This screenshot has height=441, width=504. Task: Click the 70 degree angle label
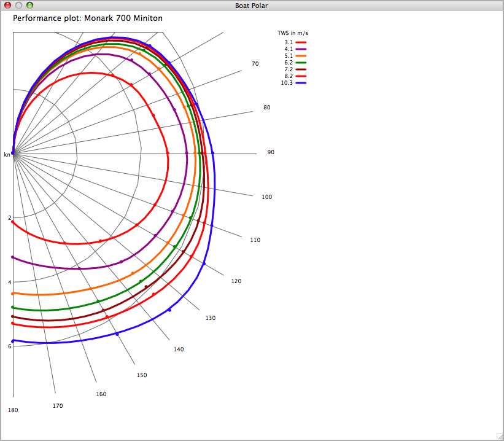click(255, 64)
